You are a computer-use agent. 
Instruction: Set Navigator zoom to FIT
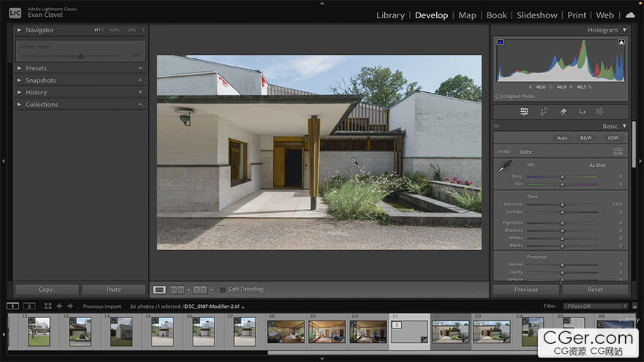click(x=99, y=30)
